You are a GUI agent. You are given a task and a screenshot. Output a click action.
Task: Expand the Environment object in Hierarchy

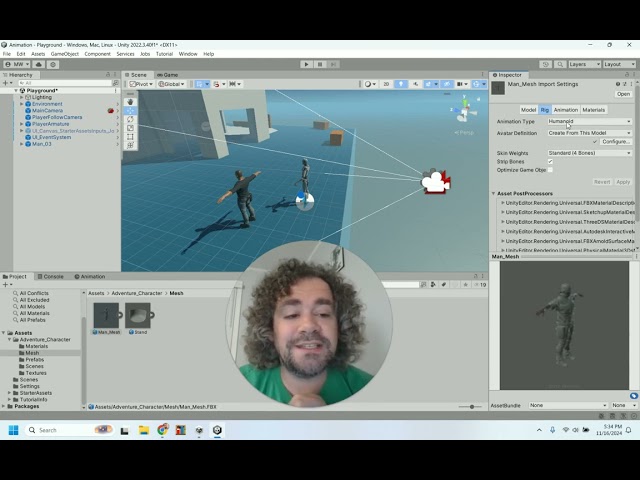22,104
